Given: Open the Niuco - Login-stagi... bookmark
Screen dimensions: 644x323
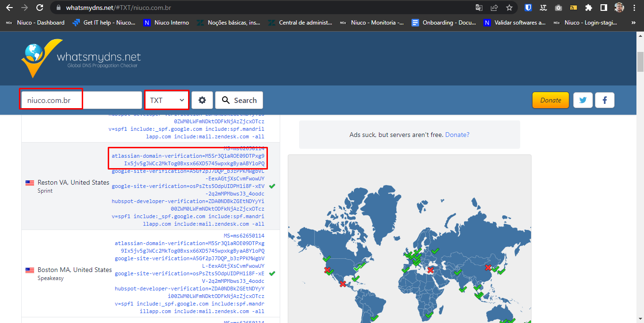Looking at the screenshot, I should [585, 22].
